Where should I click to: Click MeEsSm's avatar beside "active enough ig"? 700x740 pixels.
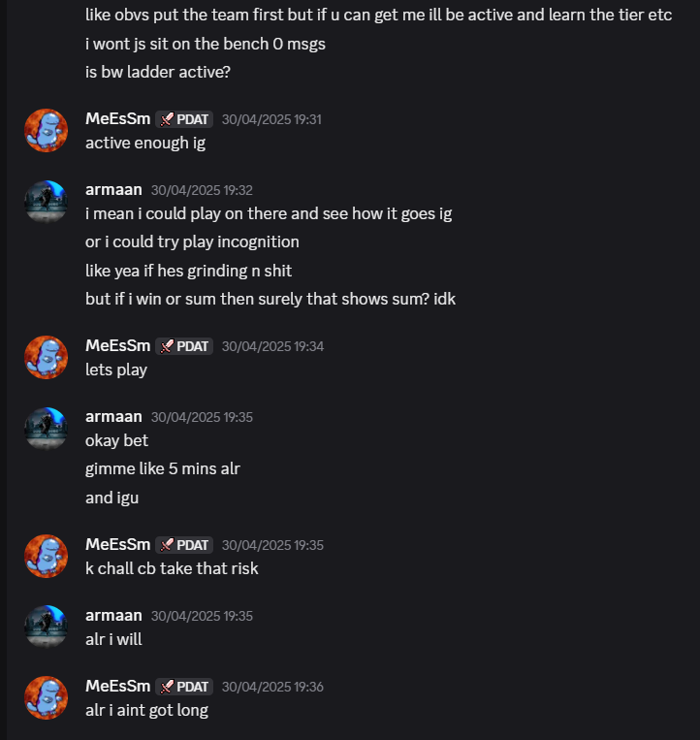45,130
